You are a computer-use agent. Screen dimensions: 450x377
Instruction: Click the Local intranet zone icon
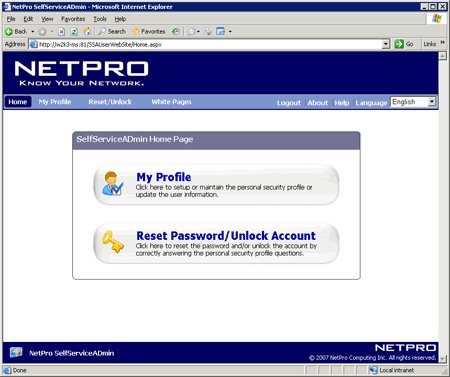coord(373,370)
